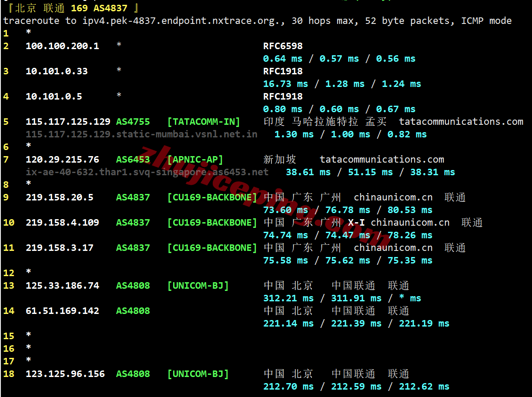The image size is (532, 397).
Task: Click IP address 219.158.20.5
Action: (60, 197)
